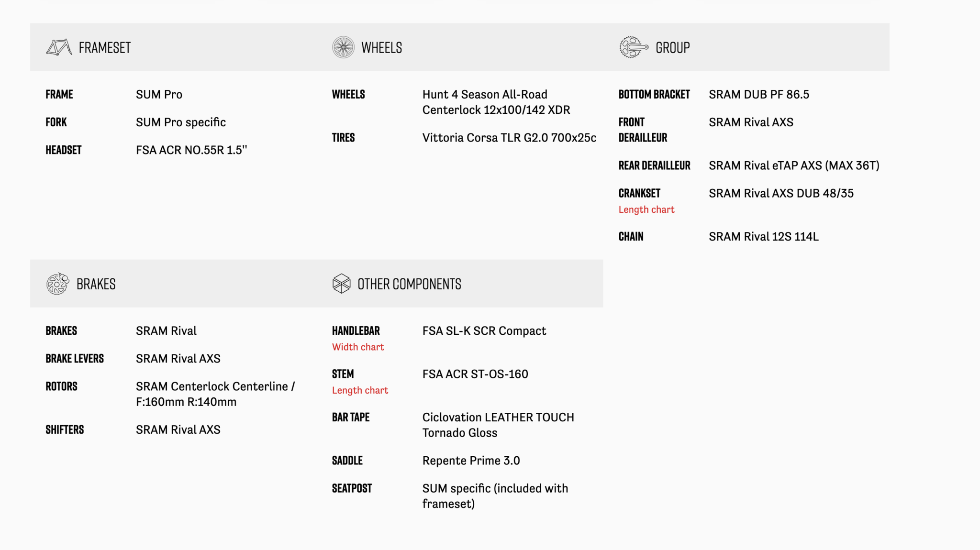Click the BRAKE LEVERS label
This screenshot has width=980, height=550.
coord(75,358)
